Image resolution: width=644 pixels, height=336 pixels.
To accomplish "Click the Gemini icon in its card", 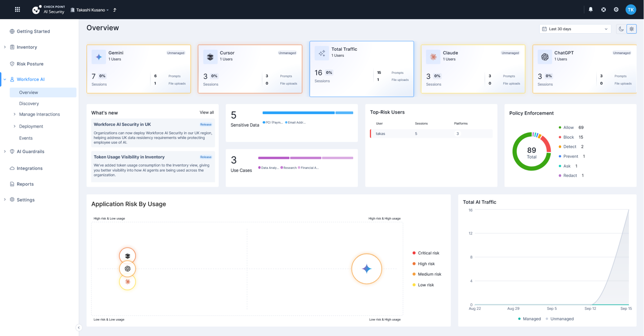I will pyautogui.click(x=99, y=57).
